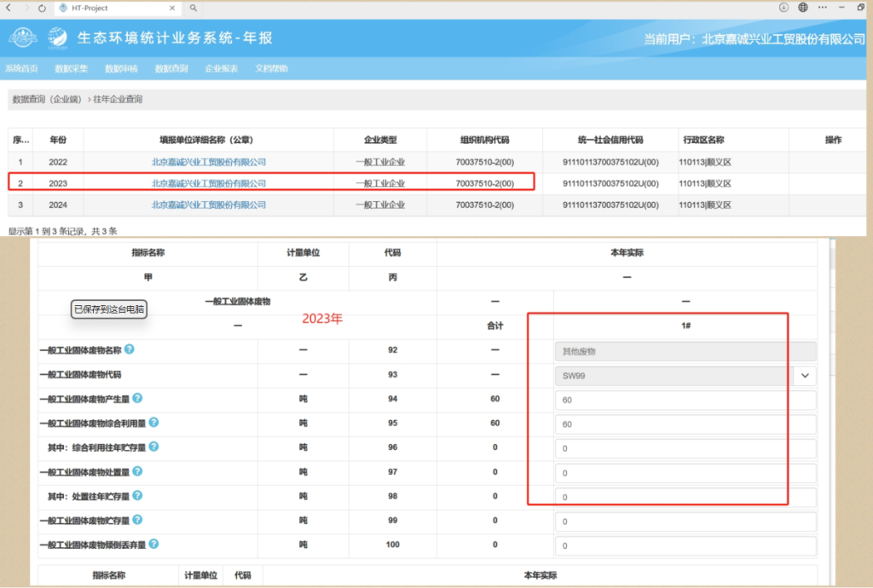
Task: Open the 2022 北京嘉诚兴业工贸股份有限公司 record link
Action: [x=209, y=161]
